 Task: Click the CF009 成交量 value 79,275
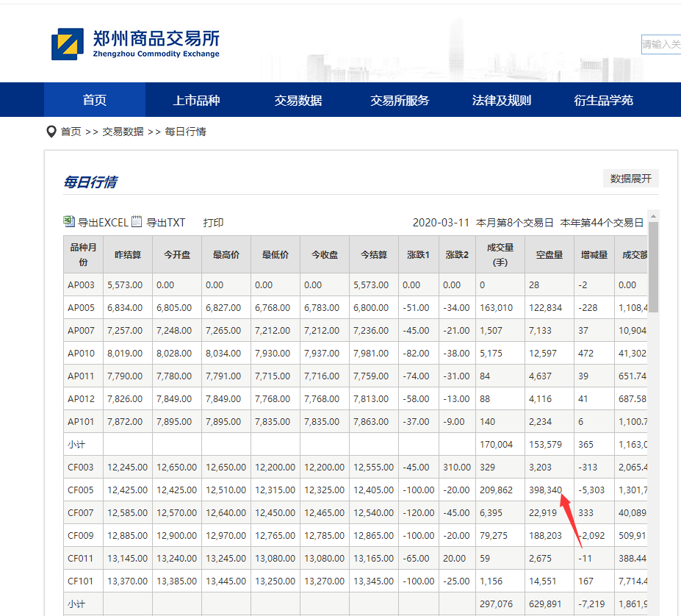(x=494, y=535)
